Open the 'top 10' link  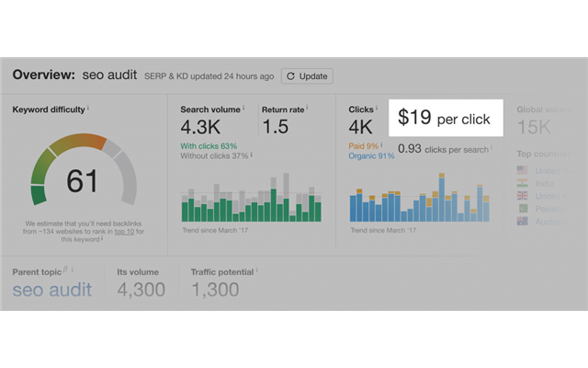(127, 232)
